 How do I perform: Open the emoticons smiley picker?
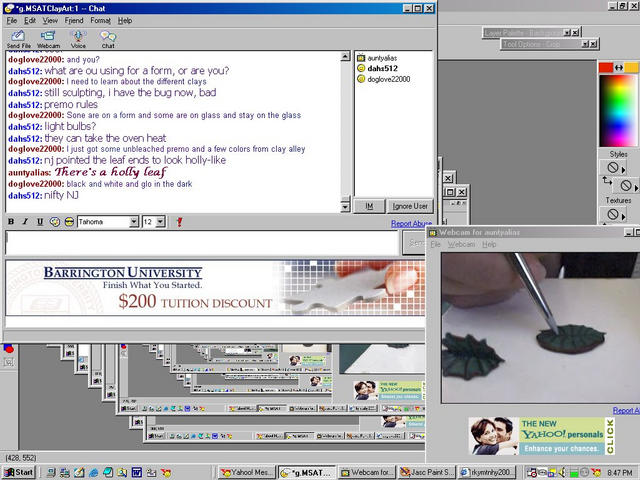pyautogui.click(x=69, y=222)
